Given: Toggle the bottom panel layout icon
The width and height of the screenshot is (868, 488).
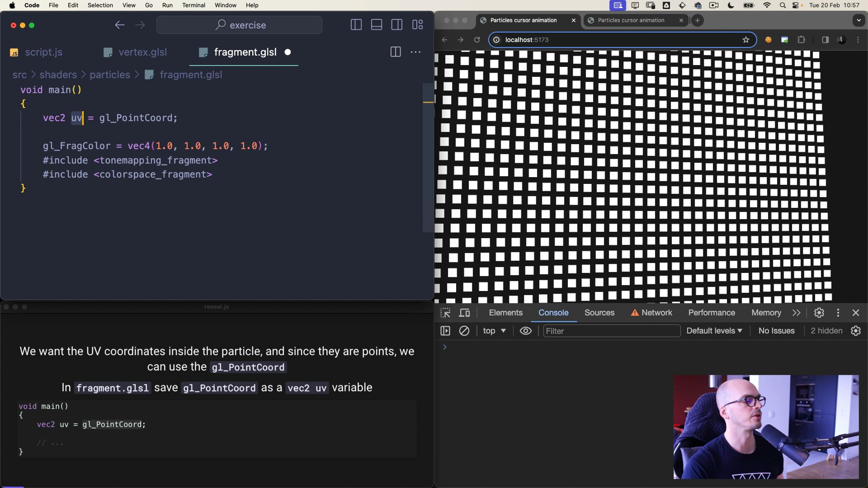Looking at the screenshot, I should pos(376,25).
